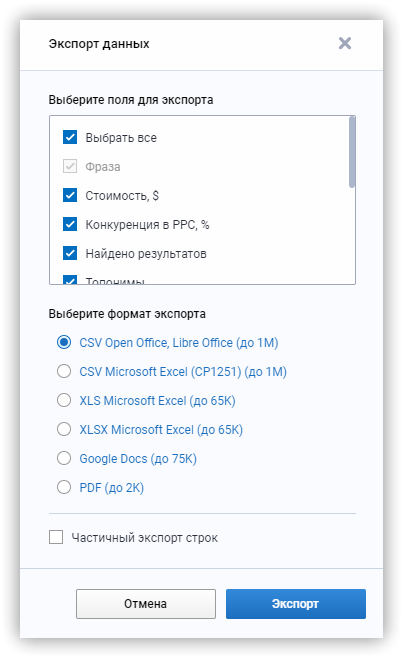Click the blue Экспорт button

point(296,604)
